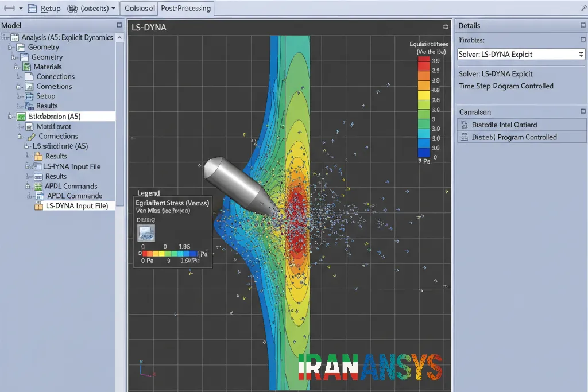Click the tree scrollbar up arrow
The image size is (588, 392).
pyautogui.click(x=119, y=37)
